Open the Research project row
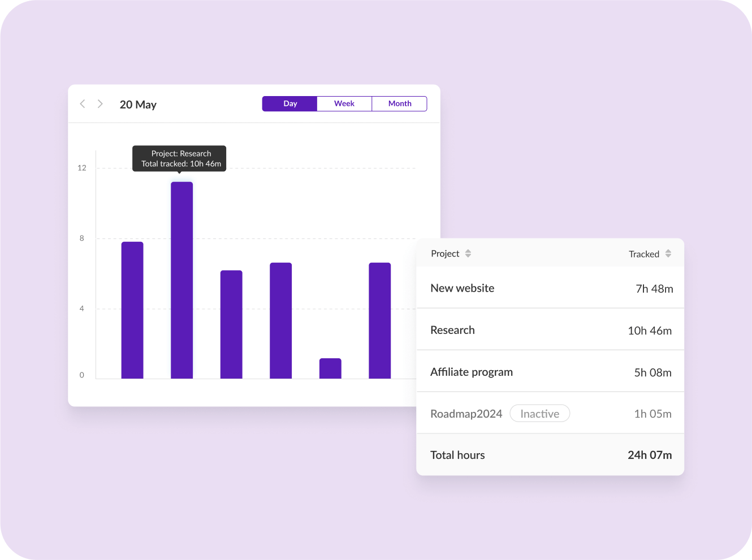Viewport: 752px width, 560px height. tap(550, 330)
